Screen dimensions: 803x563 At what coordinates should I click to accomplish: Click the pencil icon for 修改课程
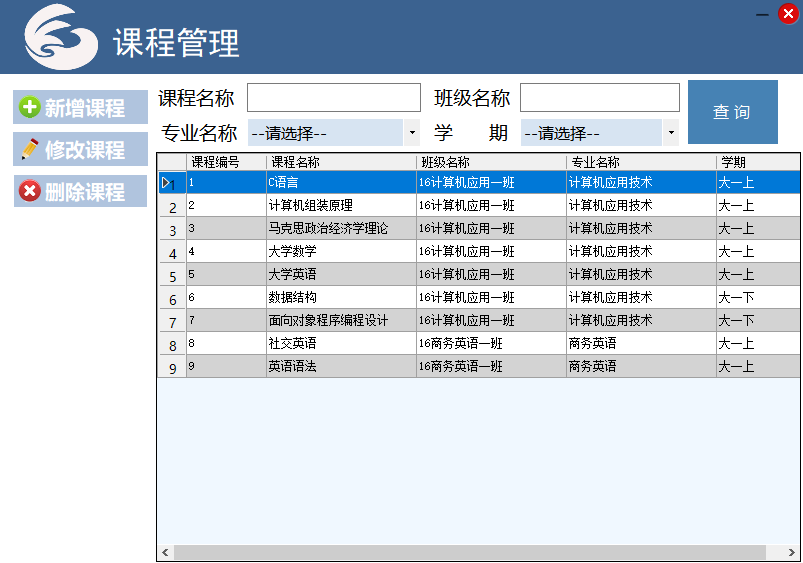pos(30,149)
